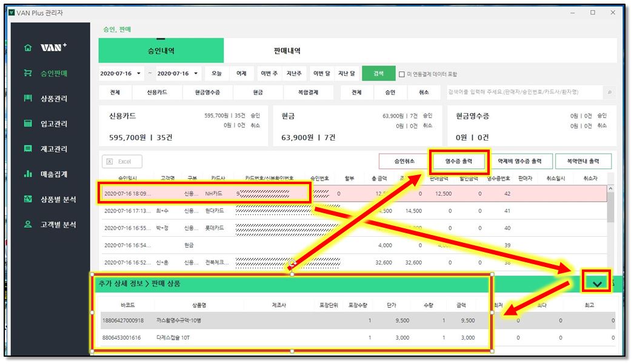Click the transaction list scrollbar up arrow

(x=610, y=188)
